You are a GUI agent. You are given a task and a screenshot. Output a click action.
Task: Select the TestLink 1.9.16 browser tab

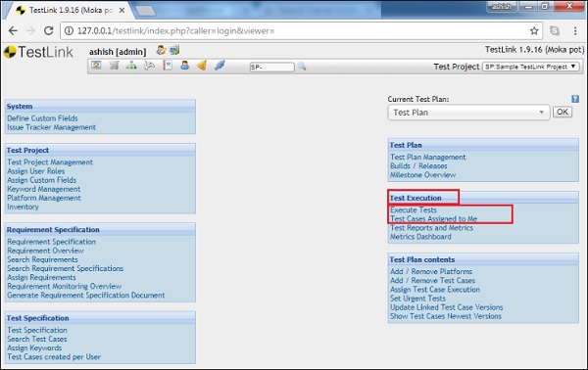pos(70,11)
